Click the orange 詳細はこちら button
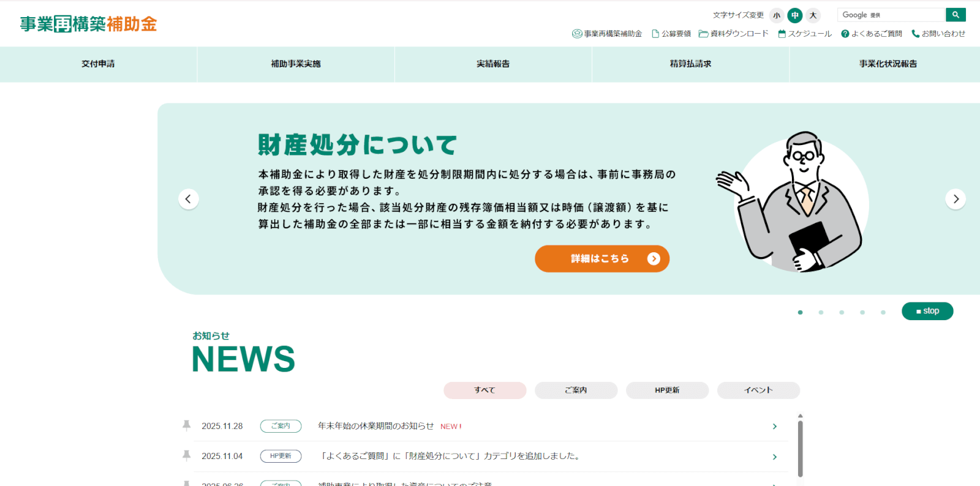This screenshot has width=980, height=486. (x=602, y=259)
